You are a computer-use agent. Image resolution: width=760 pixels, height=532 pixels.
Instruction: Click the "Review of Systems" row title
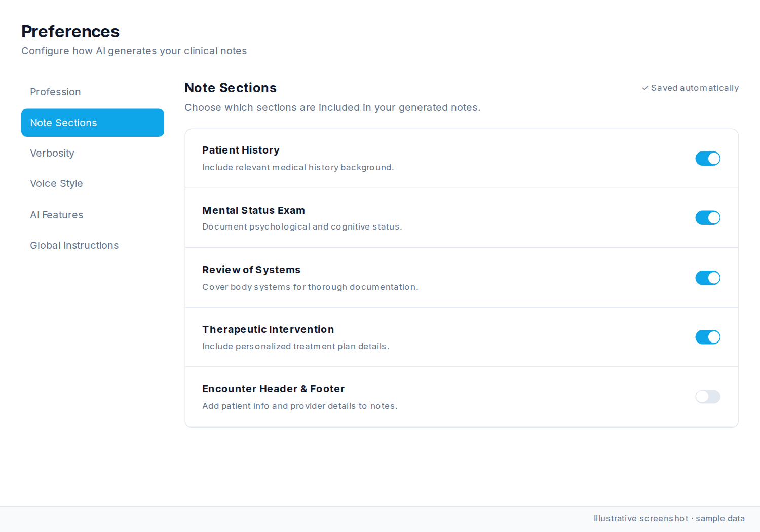251,270
